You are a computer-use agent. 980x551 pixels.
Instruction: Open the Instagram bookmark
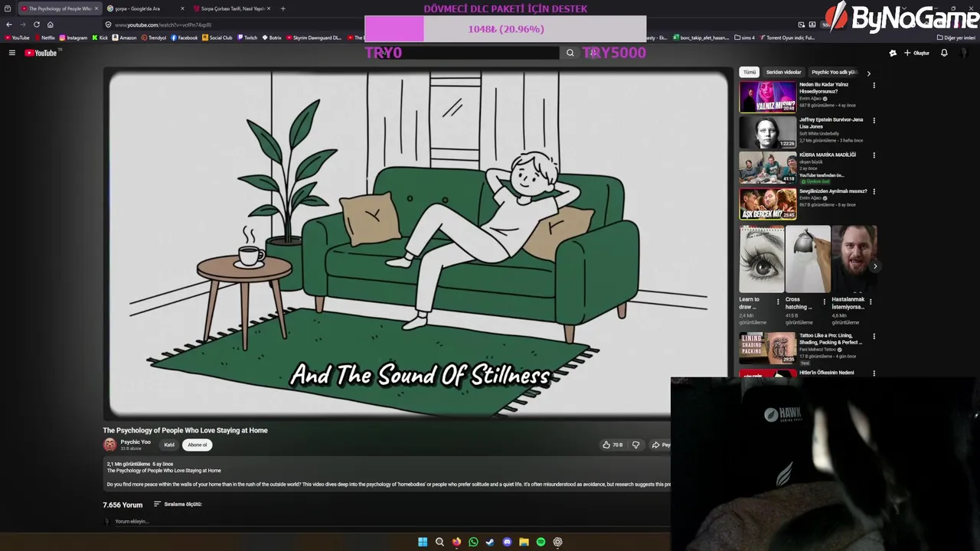point(73,37)
